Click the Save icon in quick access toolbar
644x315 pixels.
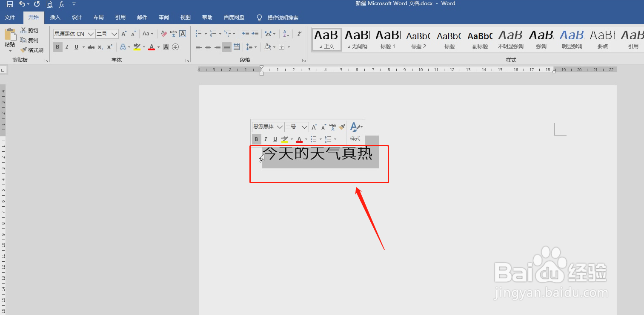(10, 4)
